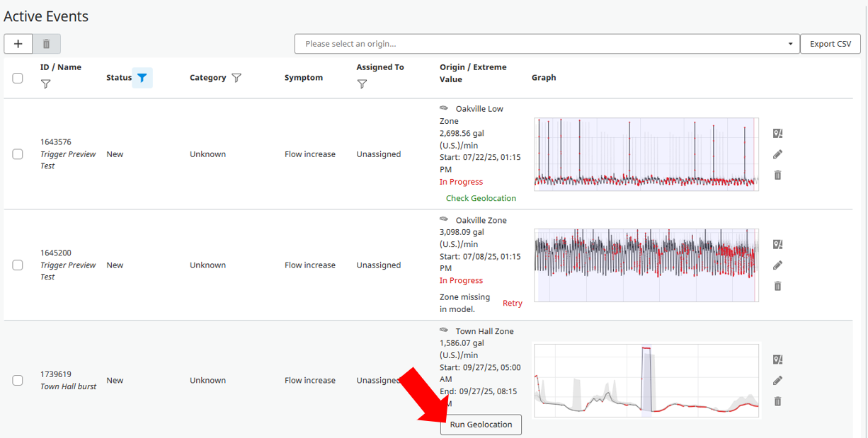This screenshot has width=868, height=438.
Task: Click the Export CSV button
Action: coord(830,44)
